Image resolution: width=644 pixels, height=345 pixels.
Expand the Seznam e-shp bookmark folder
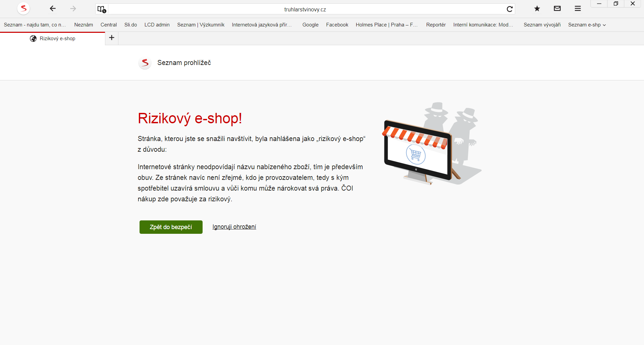pos(587,25)
